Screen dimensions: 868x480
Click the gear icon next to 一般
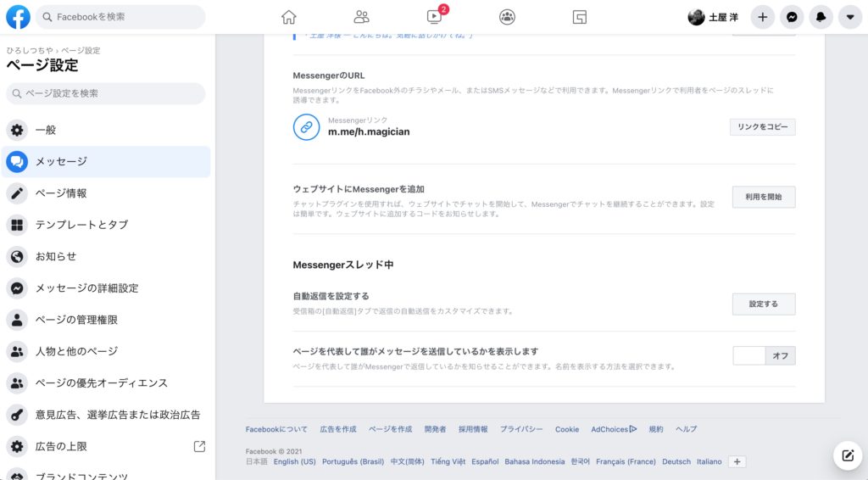[17, 130]
